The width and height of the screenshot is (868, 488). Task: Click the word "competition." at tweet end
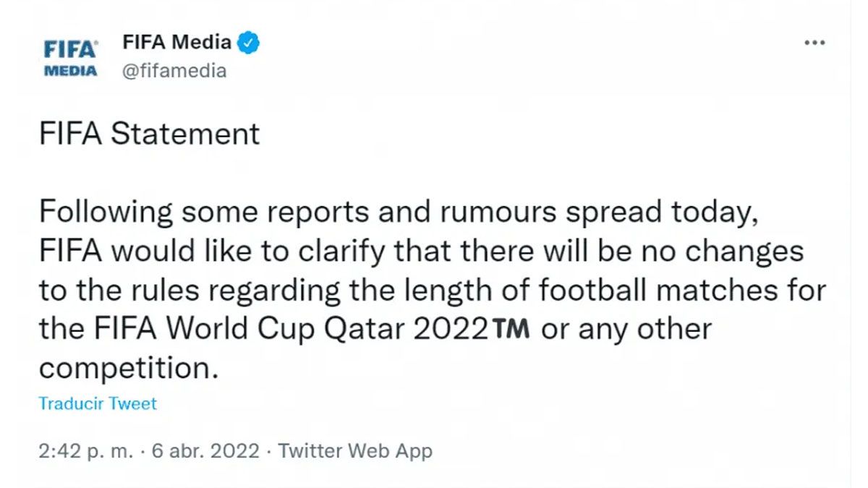point(128,368)
